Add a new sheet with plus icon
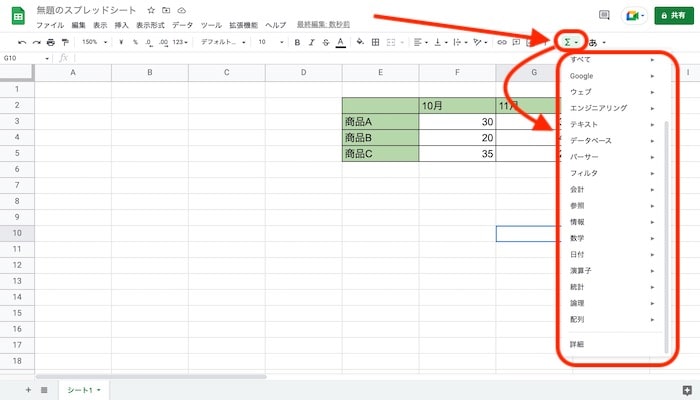The width and height of the screenshot is (700, 400). (x=28, y=389)
